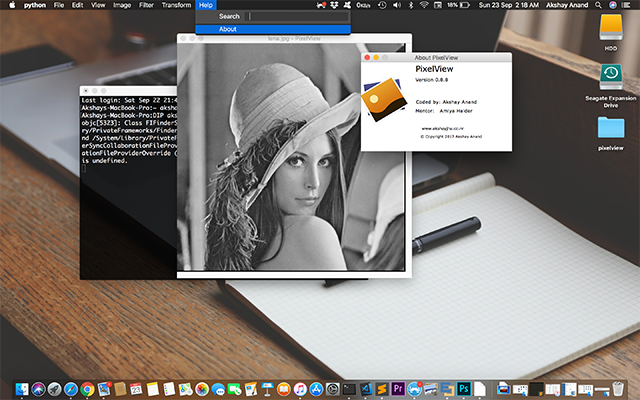Open Sublime Text from the Dock

382,389
